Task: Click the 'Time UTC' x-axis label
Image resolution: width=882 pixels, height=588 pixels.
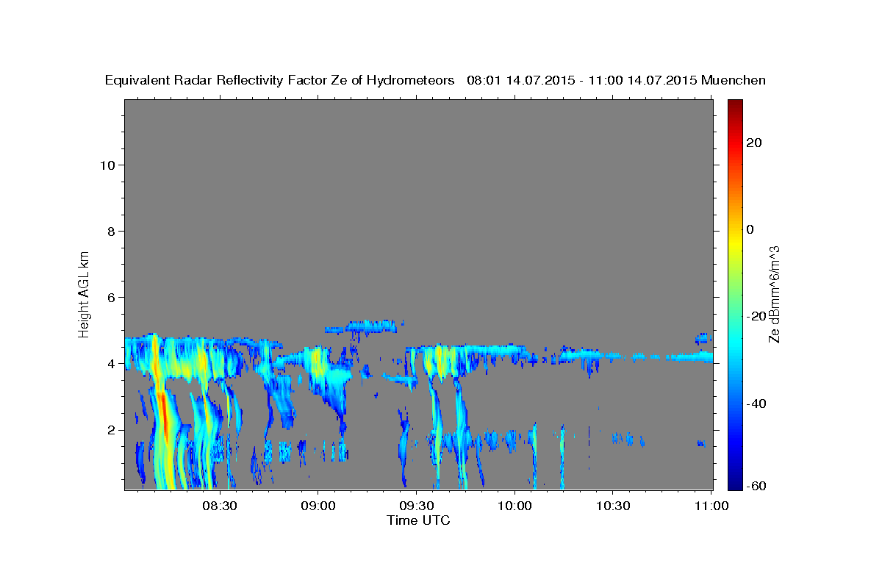Action: 418,520
